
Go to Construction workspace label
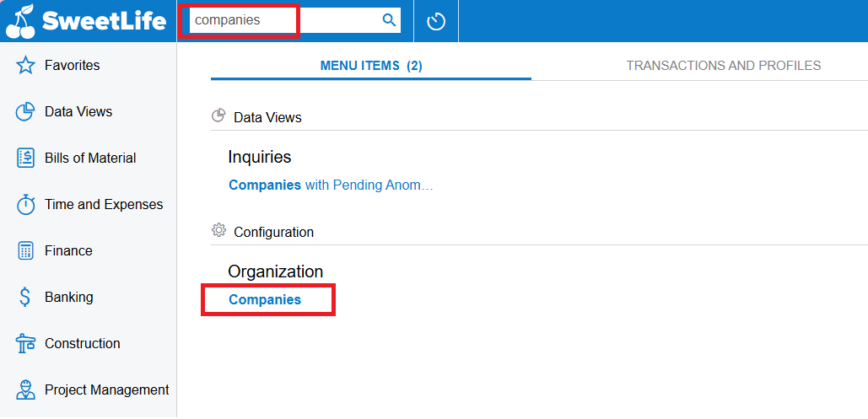point(83,343)
